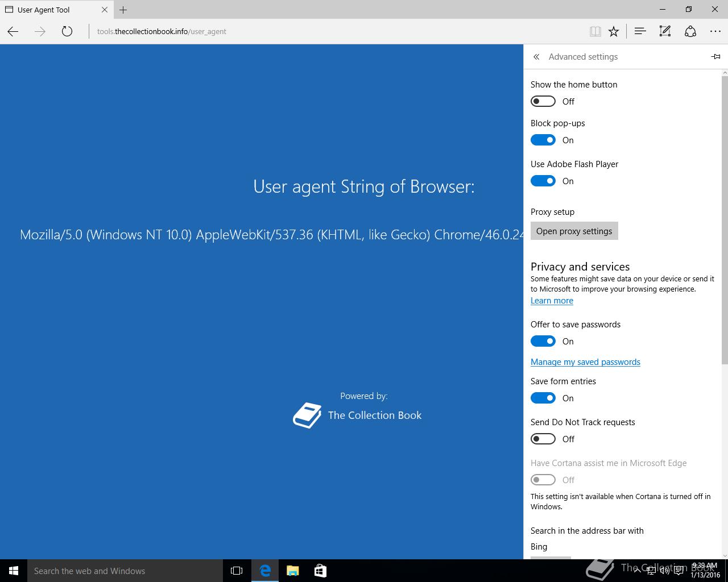The height and width of the screenshot is (582, 728).
Task: Toggle the Block pop-ups switch
Action: 543,140
